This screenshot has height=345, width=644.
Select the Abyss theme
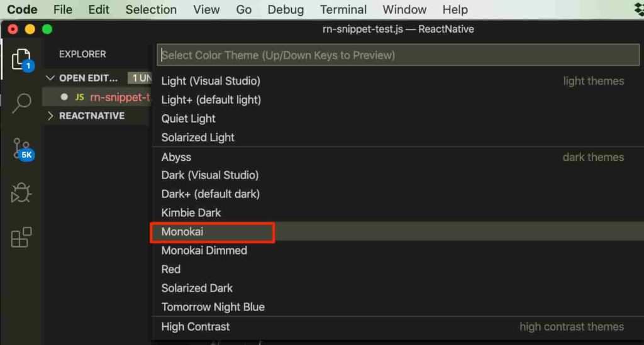(398, 156)
